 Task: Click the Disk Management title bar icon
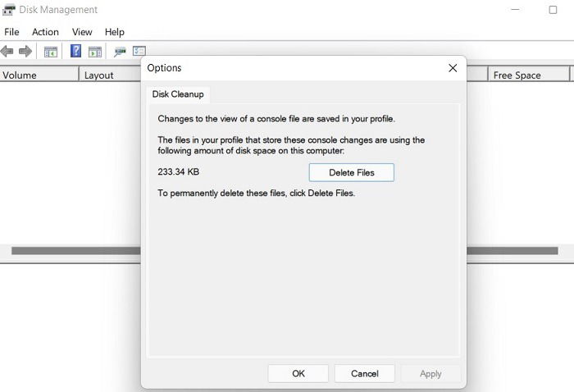[x=9, y=10]
